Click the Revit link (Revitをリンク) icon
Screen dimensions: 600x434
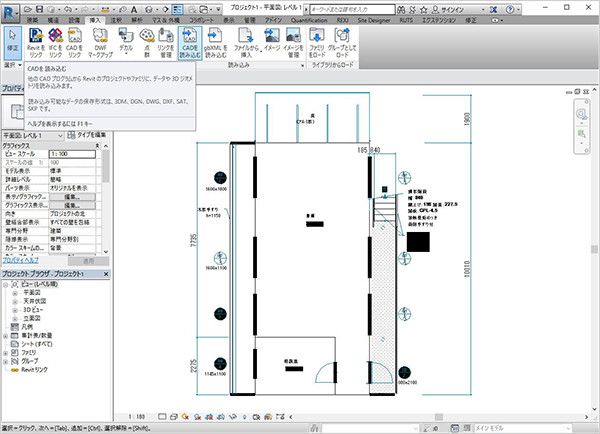(x=36, y=43)
